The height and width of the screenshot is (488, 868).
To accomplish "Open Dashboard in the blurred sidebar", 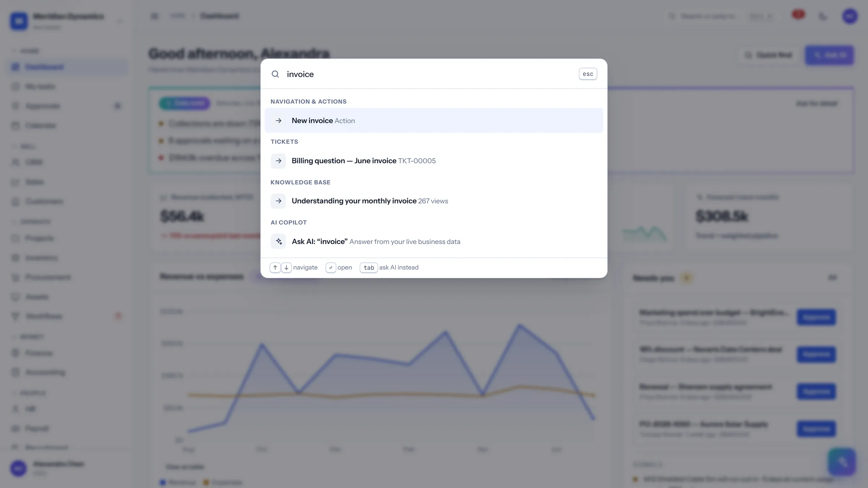I will tap(68, 67).
